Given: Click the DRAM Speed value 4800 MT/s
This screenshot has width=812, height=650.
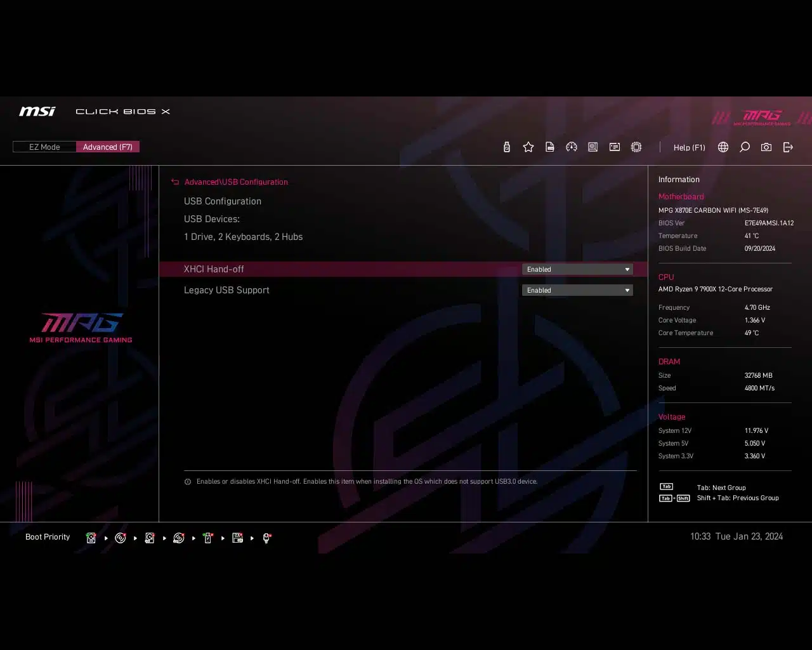Looking at the screenshot, I should (759, 388).
